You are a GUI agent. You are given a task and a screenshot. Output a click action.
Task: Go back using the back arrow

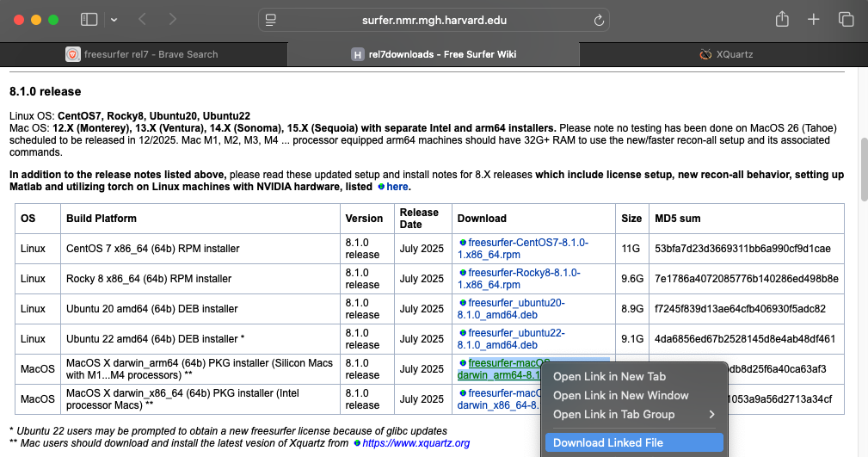click(x=143, y=19)
